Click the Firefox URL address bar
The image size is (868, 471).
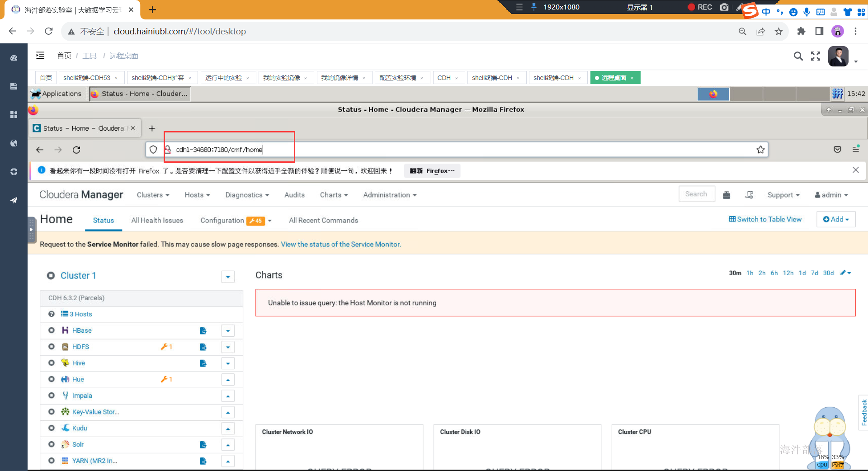coord(457,150)
